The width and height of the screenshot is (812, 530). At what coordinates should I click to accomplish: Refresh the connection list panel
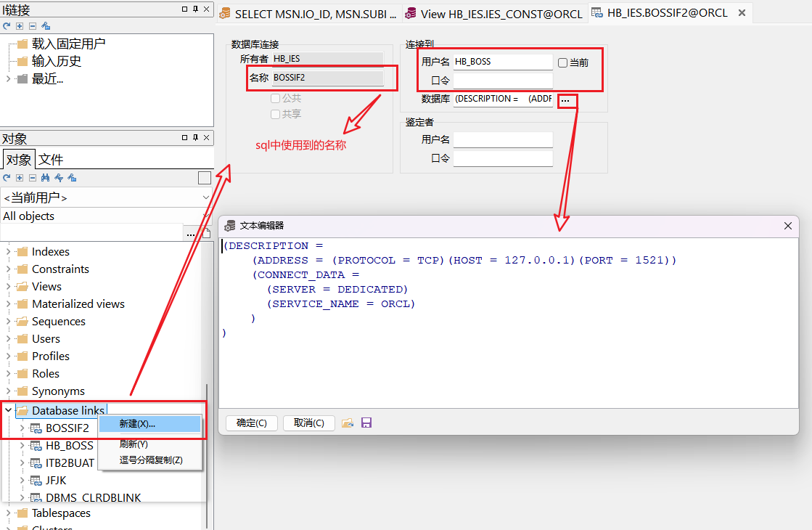tap(7, 26)
